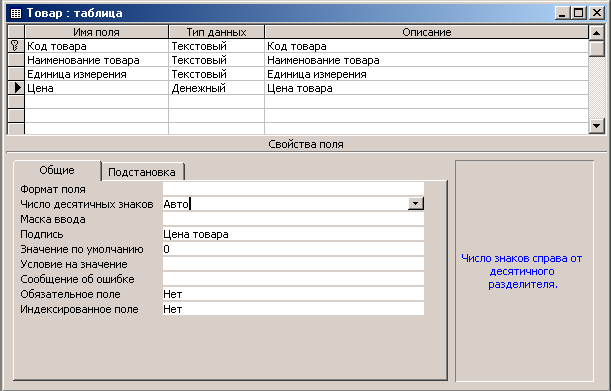Screen dimensions: 611x391
Task: Click the Значение по умолчанию field
Action: [293, 249]
